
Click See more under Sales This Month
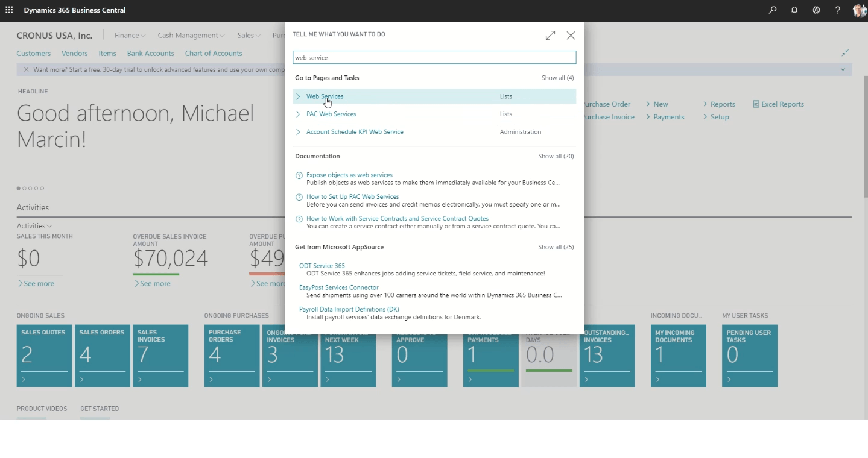(x=36, y=284)
